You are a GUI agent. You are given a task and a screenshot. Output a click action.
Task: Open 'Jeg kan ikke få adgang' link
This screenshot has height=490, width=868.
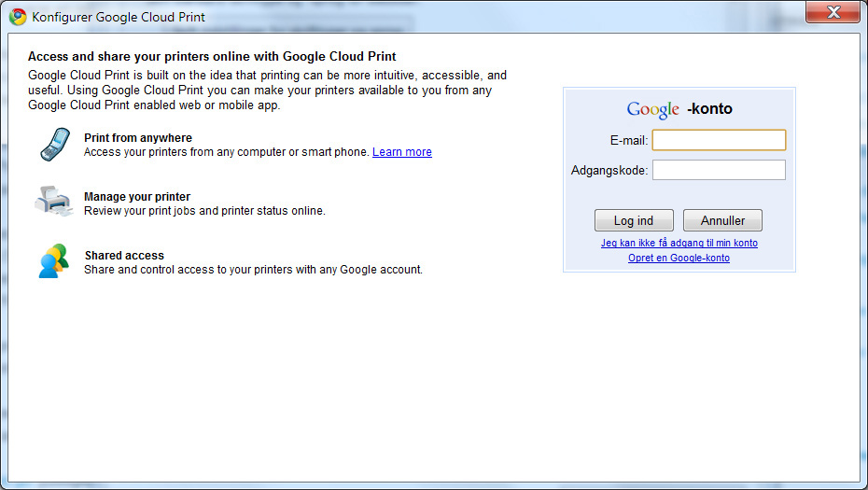pyautogui.click(x=679, y=243)
